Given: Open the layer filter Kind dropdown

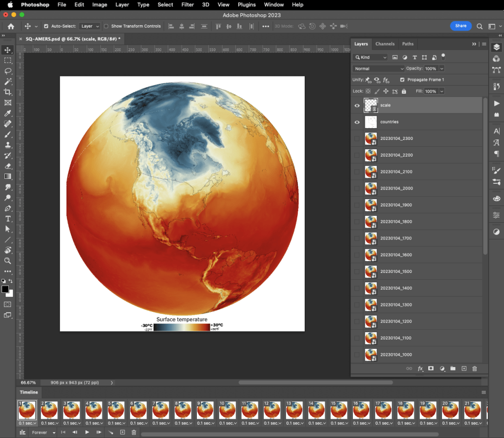Looking at the screenshot, I should click(x=371, y=58).
